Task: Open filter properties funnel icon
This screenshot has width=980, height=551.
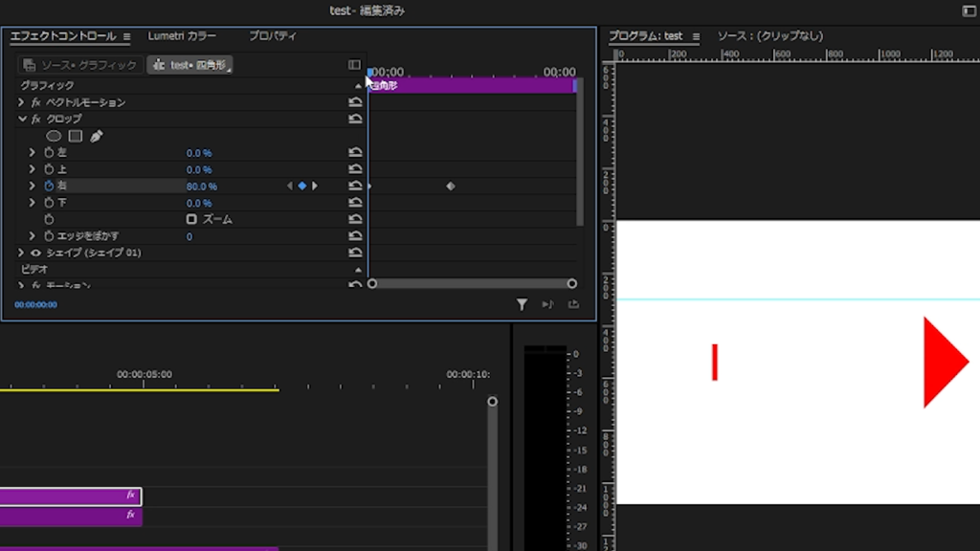Action: 522,304
